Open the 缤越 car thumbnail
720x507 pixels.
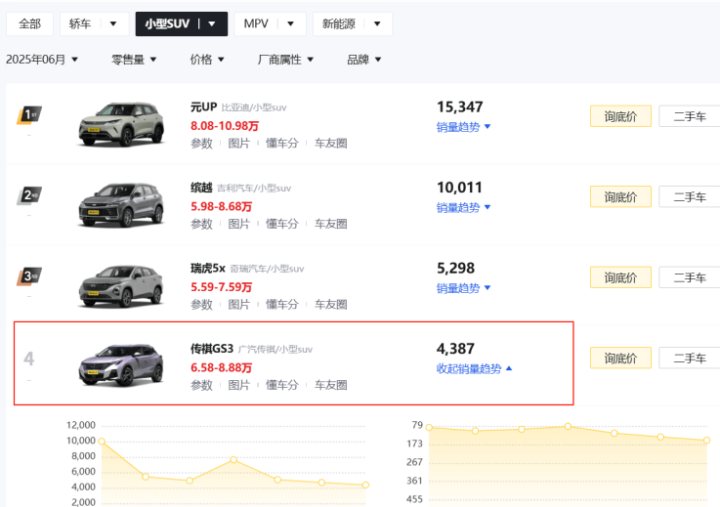pyautogui.click(x=121, y=205)
